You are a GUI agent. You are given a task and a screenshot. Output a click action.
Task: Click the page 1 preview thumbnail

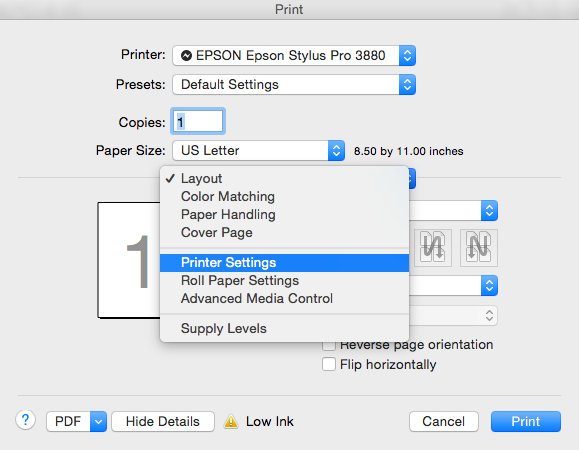pos(129,260)
